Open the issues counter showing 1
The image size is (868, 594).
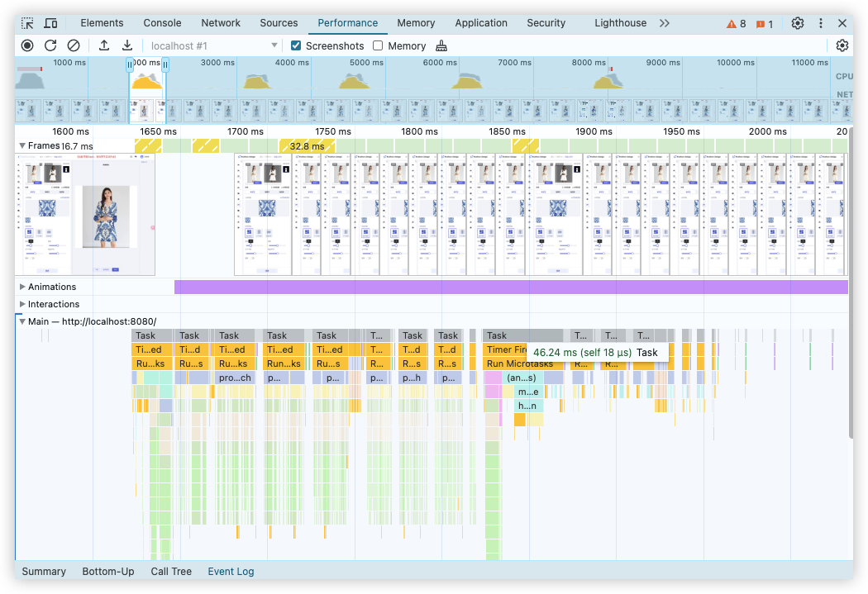tap(765, 24)
